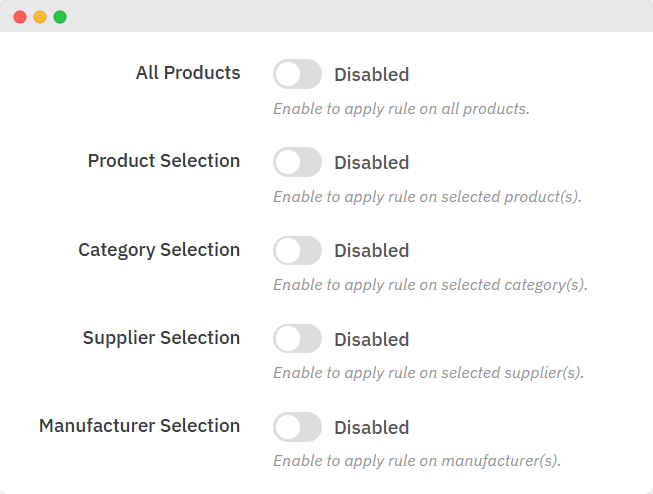
Task: Click the Disabled status text beside Category Selection
Action: [371, 250]
